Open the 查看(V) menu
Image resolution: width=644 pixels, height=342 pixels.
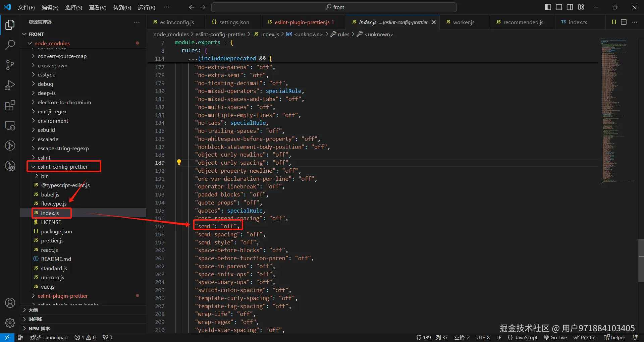(98, 7)
